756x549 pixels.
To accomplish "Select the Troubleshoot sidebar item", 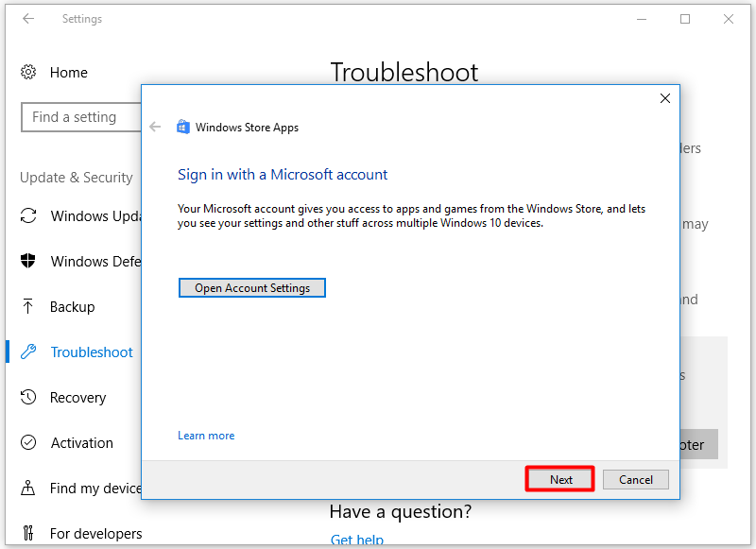I will click(x=91, y=352).
